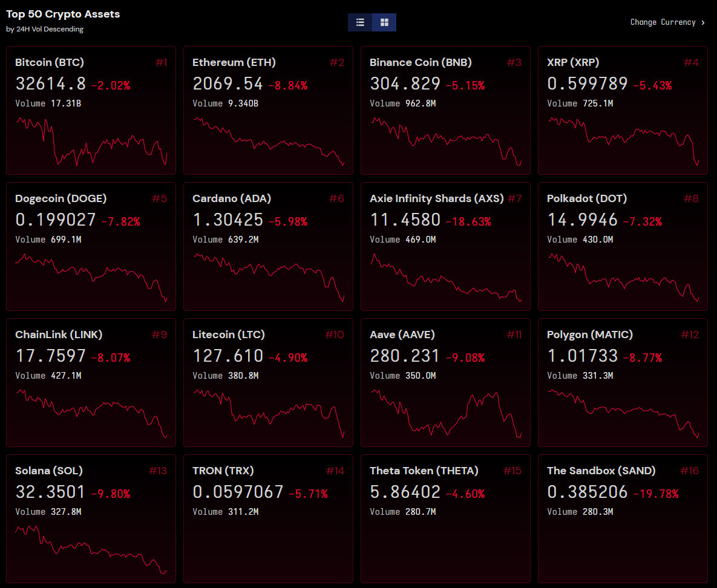Screen dimensions: 717x588
Task: Click the Polygon price sparkline chart
Action: [x=623, y=413]
